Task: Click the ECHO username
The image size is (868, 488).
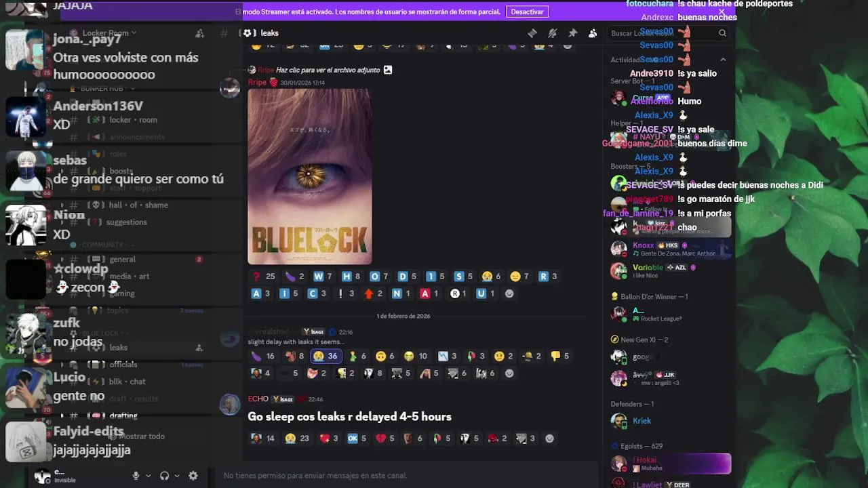Action: pyautogui.click(x=258, y=399)
